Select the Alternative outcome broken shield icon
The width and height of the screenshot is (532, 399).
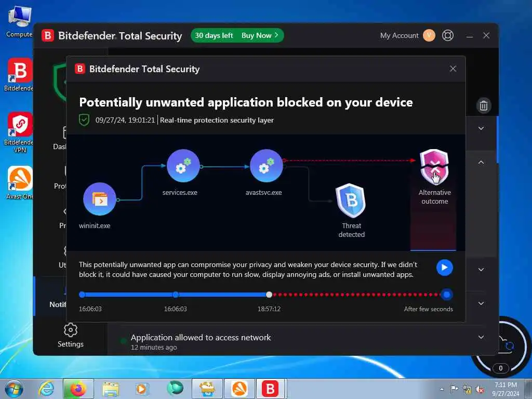(x=434, y=167)
